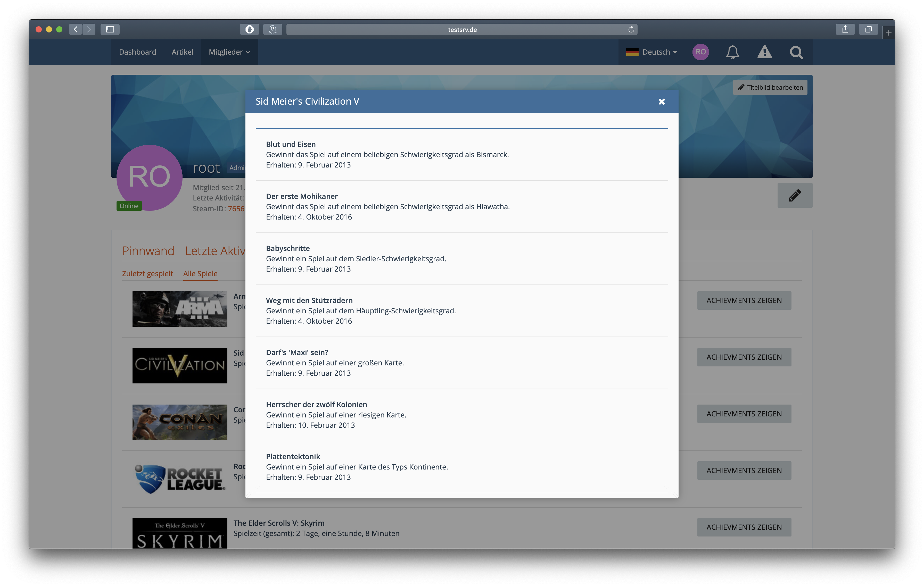This screenshot has height=587, width=924.
Task: Show achievements for the Conan Exiles row
Action: coord(744,414)
